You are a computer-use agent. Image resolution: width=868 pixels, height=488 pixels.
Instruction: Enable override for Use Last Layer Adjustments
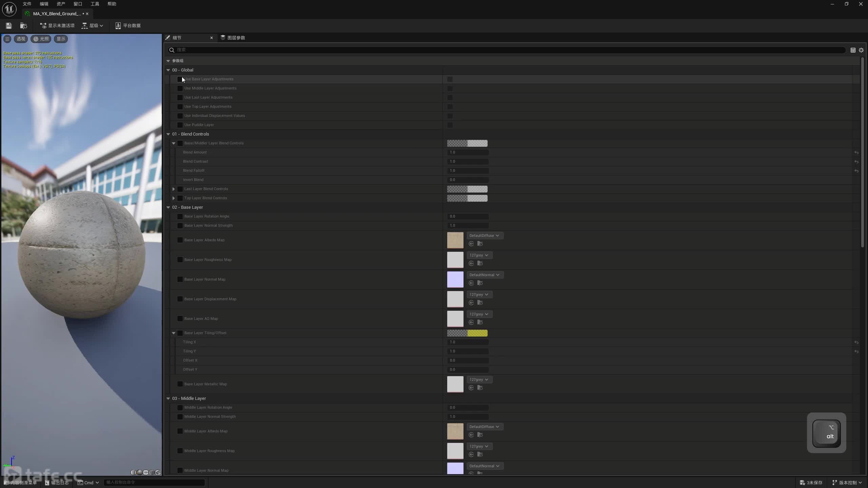point(180,98)
